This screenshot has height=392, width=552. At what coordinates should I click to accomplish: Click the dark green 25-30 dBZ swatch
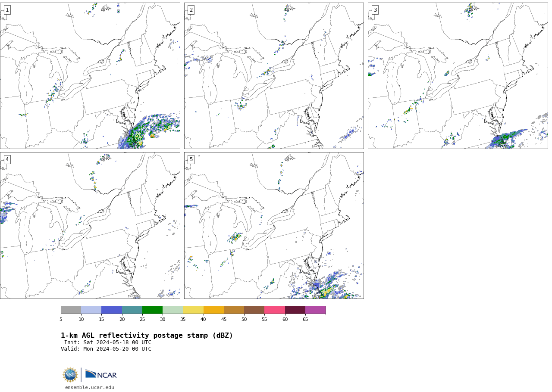point(153,310)
